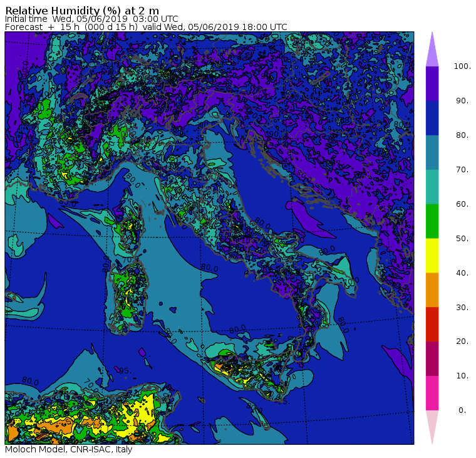The image size is (476, 458).
Task: Click the 'Relative Humidity (%) at 2 m' title
Action: (82, 11)
